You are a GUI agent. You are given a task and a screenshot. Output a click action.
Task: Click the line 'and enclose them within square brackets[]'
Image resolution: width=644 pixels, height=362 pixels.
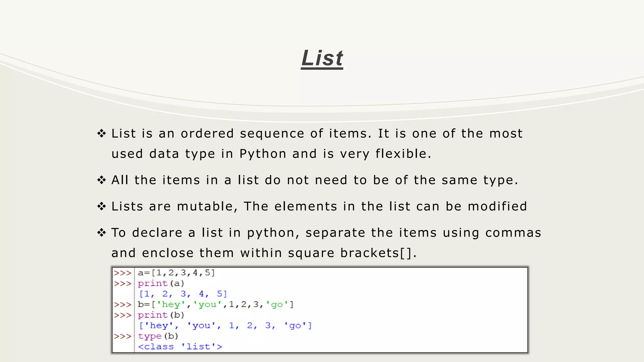(264, 253)
